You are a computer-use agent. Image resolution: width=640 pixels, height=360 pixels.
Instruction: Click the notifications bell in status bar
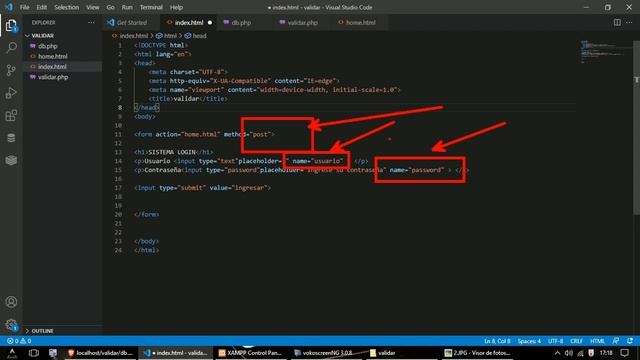[x=630, y=341]
